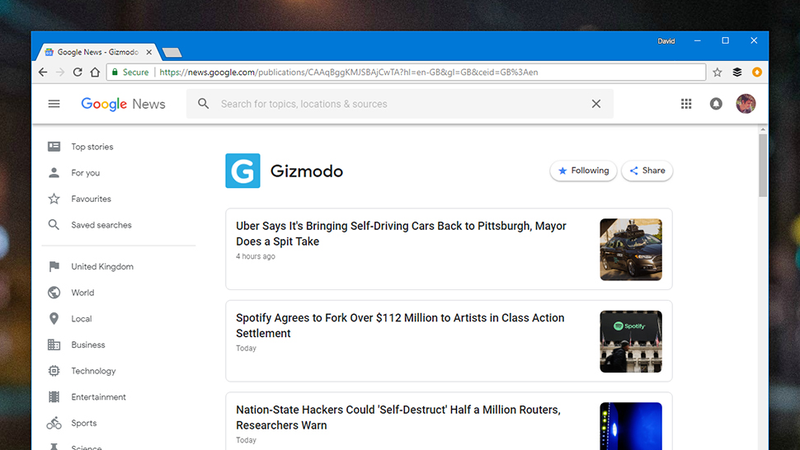The image size is (800, 450).
Task: Open the Sports section
Action: coord(84,422)
